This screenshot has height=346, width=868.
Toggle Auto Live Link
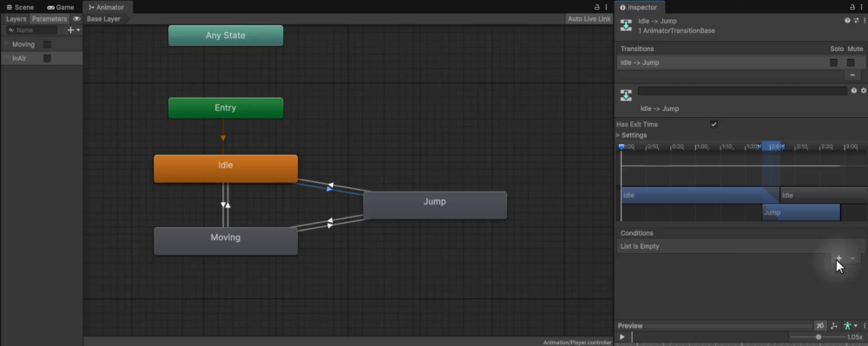[x=589, y=19]
